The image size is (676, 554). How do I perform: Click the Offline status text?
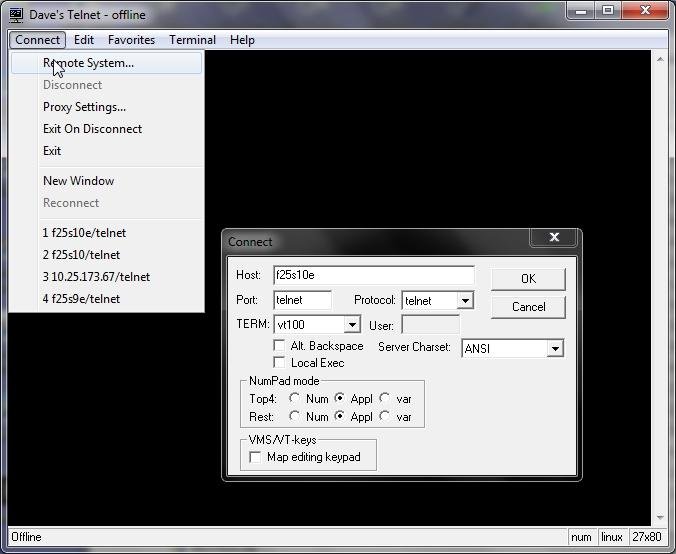26,537
